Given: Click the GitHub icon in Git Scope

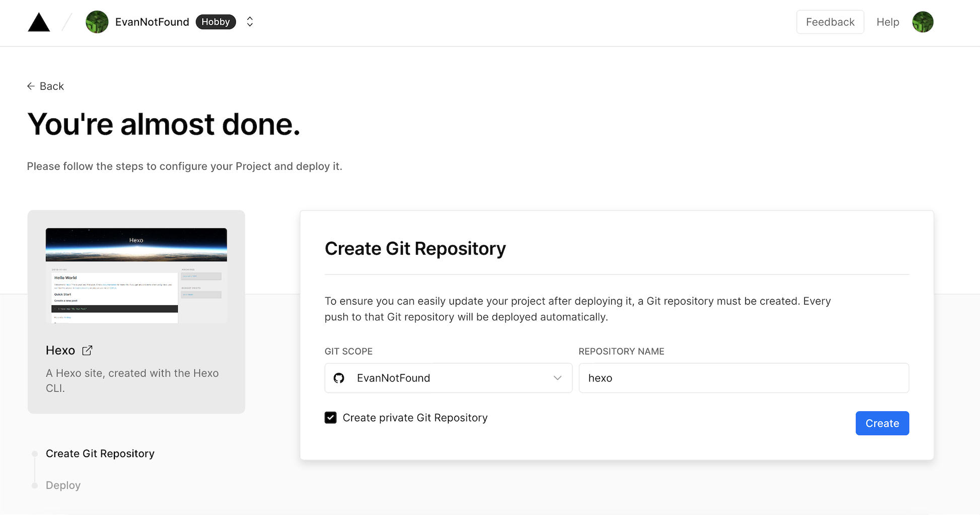Looking at the screenshot, I should point(339,378).
